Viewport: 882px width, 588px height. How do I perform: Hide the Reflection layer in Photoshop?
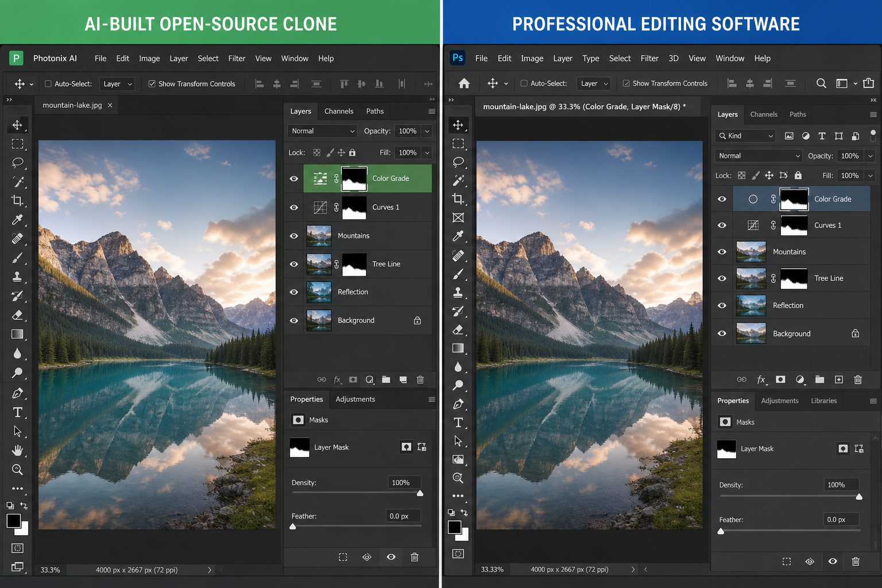point(722,305)
